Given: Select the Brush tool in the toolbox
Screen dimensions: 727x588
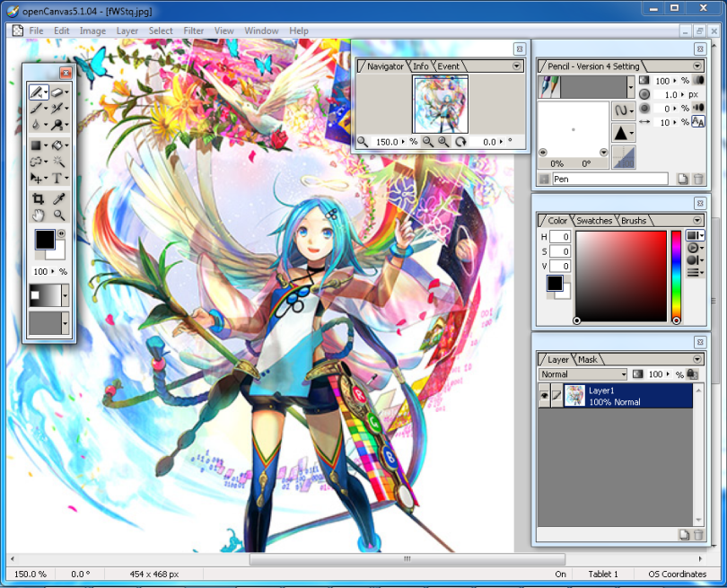Looking at the screenshot, I should coord(38,108).
